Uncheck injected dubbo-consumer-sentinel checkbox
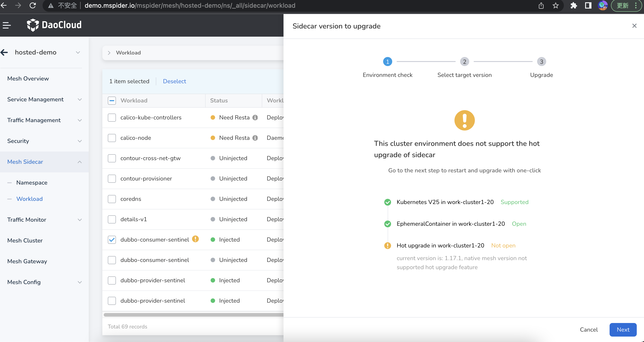The image size is (644, 342). [112, 240]
